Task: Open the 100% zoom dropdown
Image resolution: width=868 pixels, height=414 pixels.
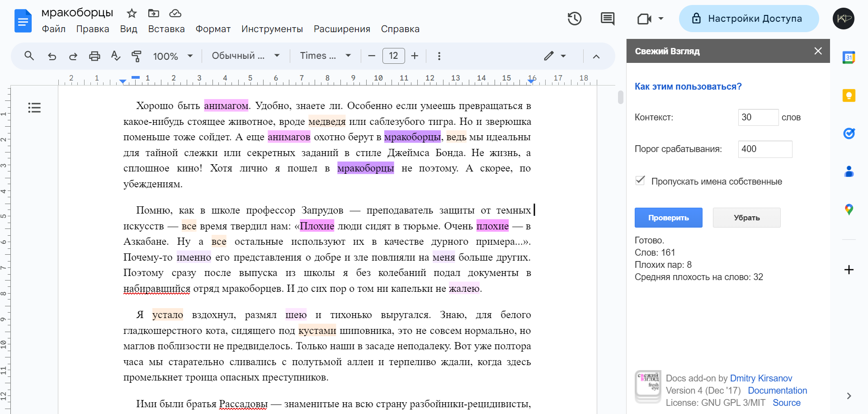Action: click(x=173, y=56)
